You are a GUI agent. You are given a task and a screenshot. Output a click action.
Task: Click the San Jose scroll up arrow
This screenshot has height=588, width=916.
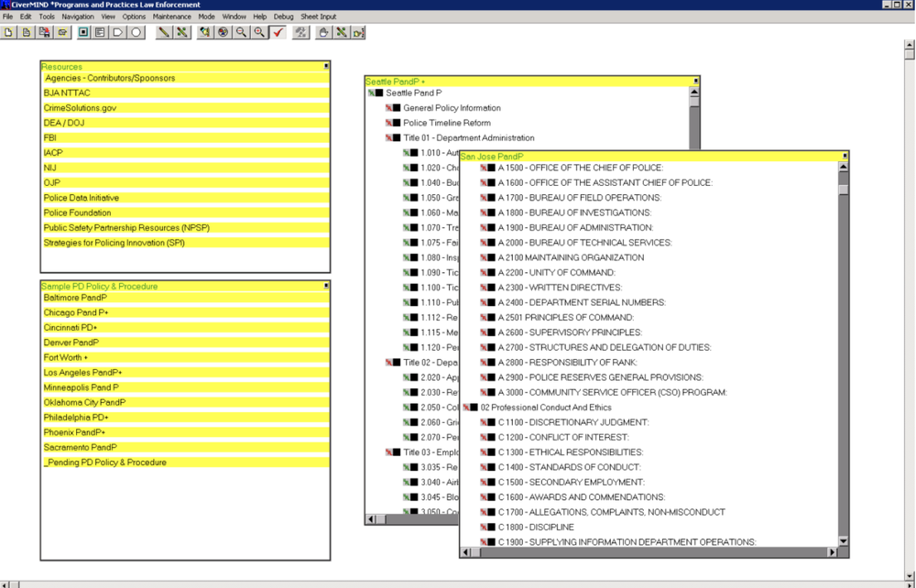coord(843,167)
